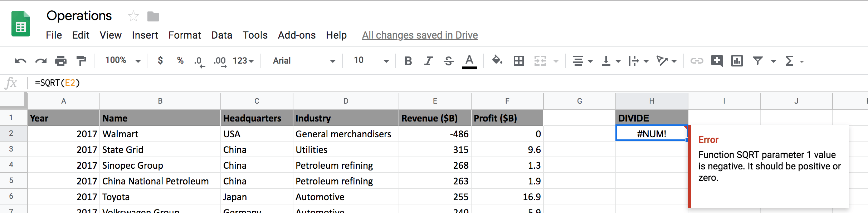Select the Paint format roller tool
The width and height of the screenshot is (868, 213).
tap(81, 61)
